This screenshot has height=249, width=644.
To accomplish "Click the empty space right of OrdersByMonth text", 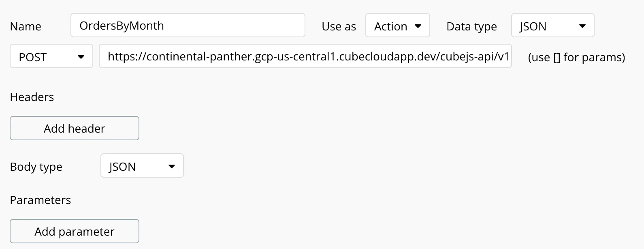I will pyautogui.click(x=235, y=26).
